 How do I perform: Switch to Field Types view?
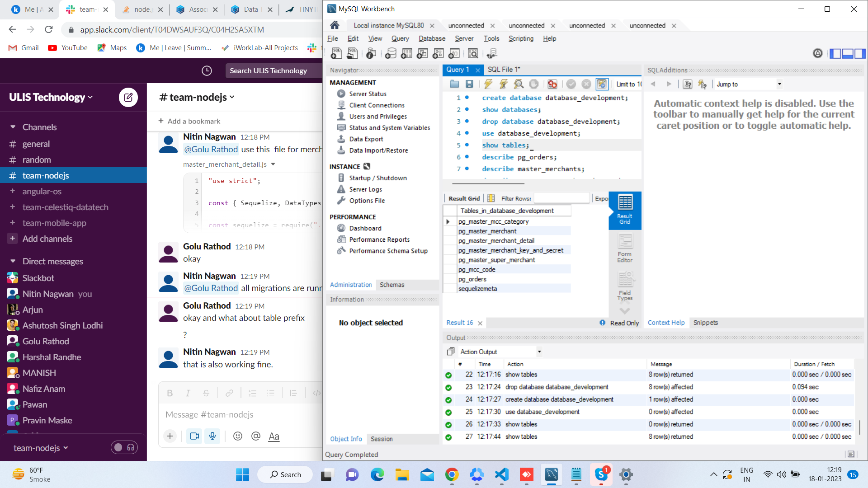coord(625,286)
